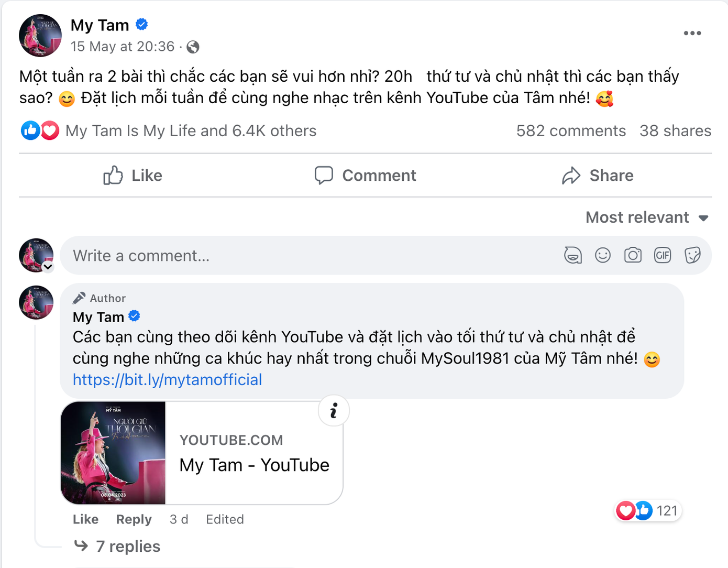Insert a GIF into your comment
This screenshot has width=728, height=568.
click(x=663, y=255)
